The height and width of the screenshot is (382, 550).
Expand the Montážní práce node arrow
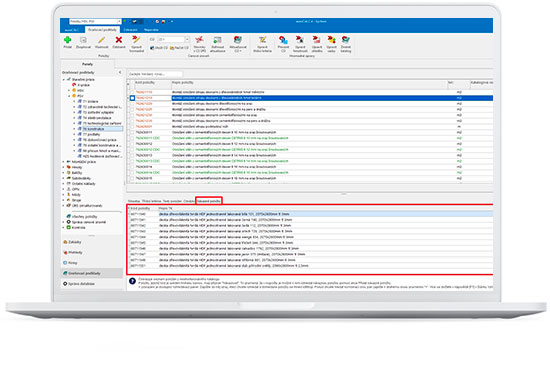(64, 162)
